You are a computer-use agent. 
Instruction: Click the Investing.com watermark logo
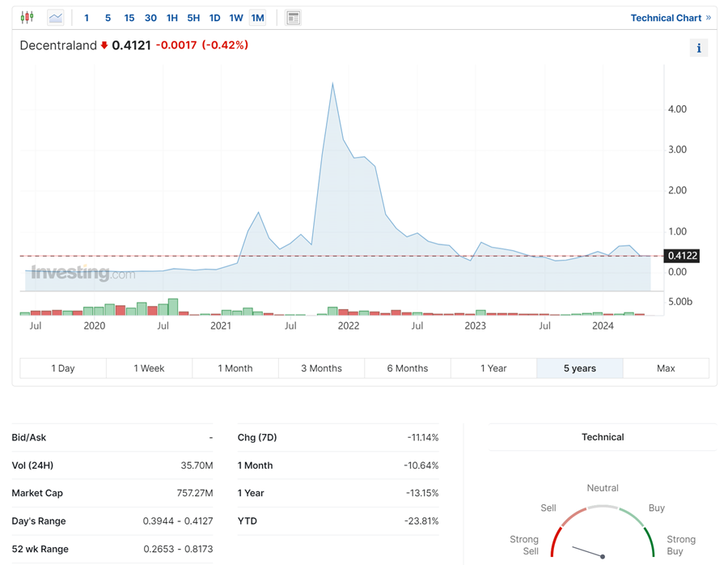pos(83,274)
